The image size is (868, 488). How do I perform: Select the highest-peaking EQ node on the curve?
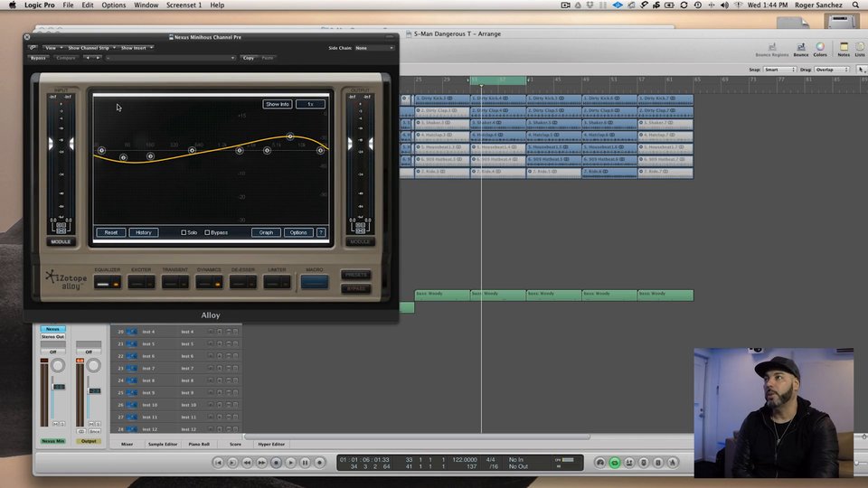289,136
